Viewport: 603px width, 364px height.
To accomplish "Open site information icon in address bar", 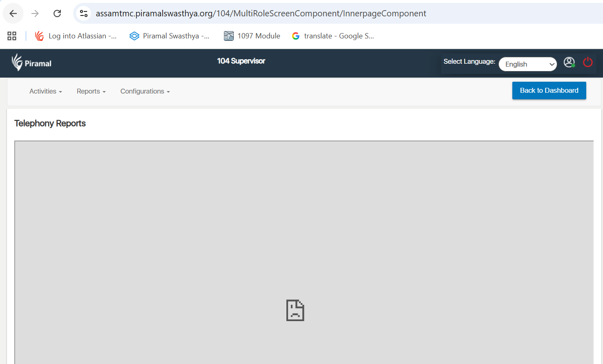I will point(84,13).
